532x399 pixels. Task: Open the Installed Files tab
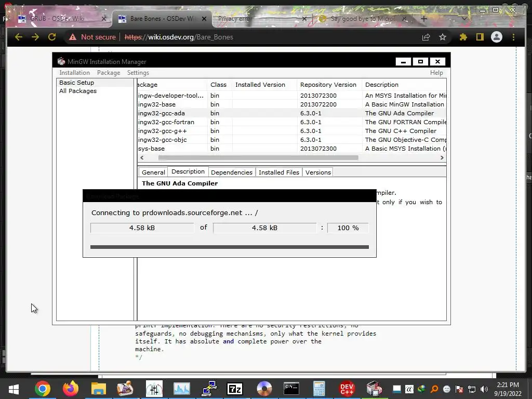tap(279, 172)
